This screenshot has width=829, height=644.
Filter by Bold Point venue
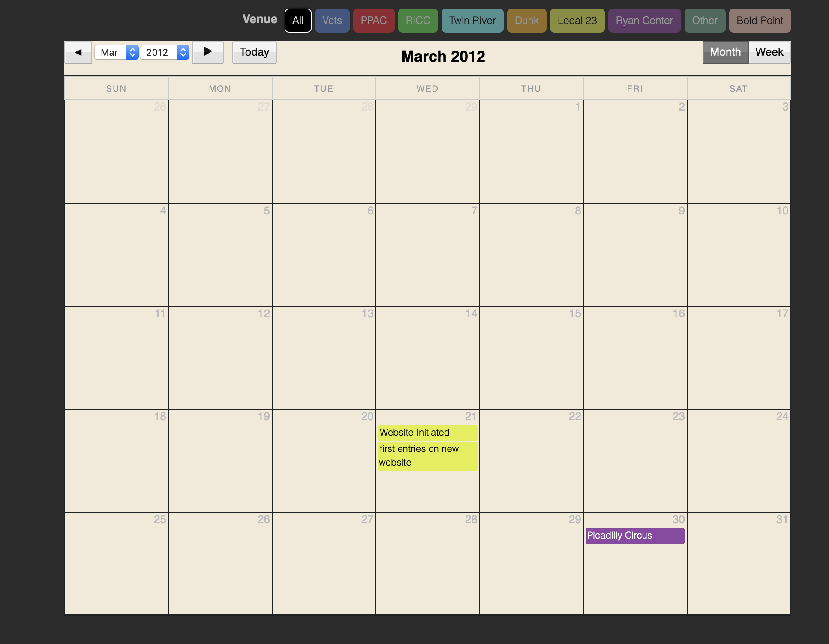pyautogui.click(x=760, y=21)
